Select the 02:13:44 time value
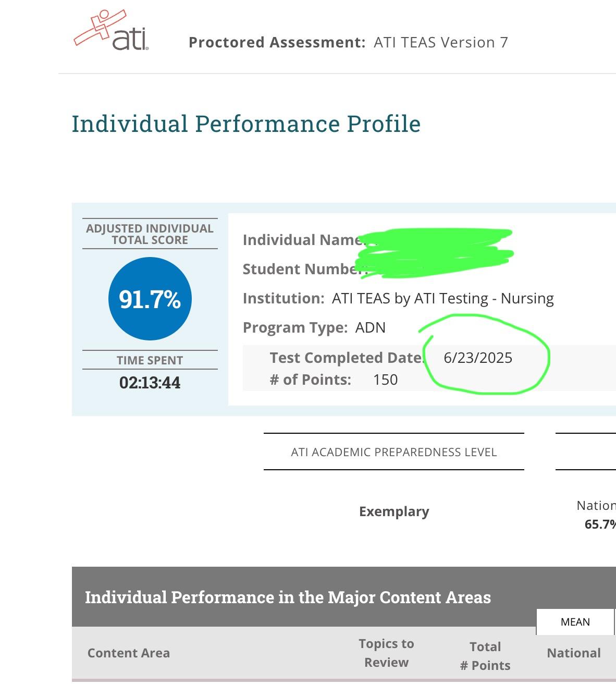616x684 pixels. click(x=150, y=383)
